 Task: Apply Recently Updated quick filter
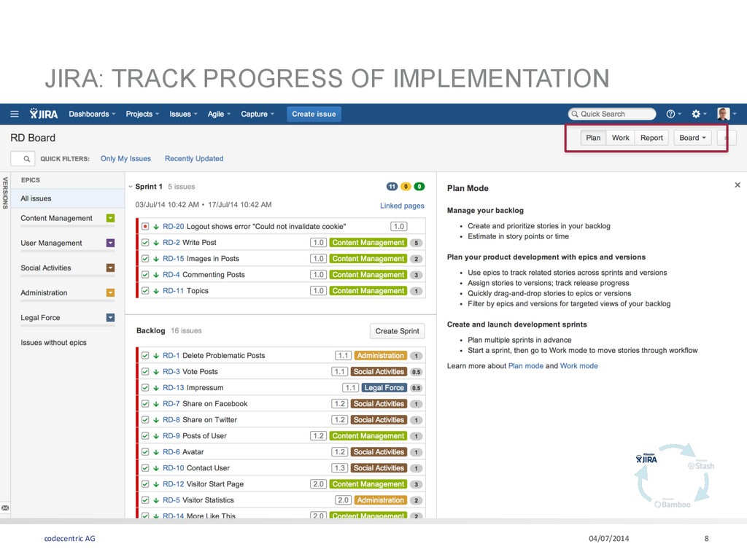(194, 158)
